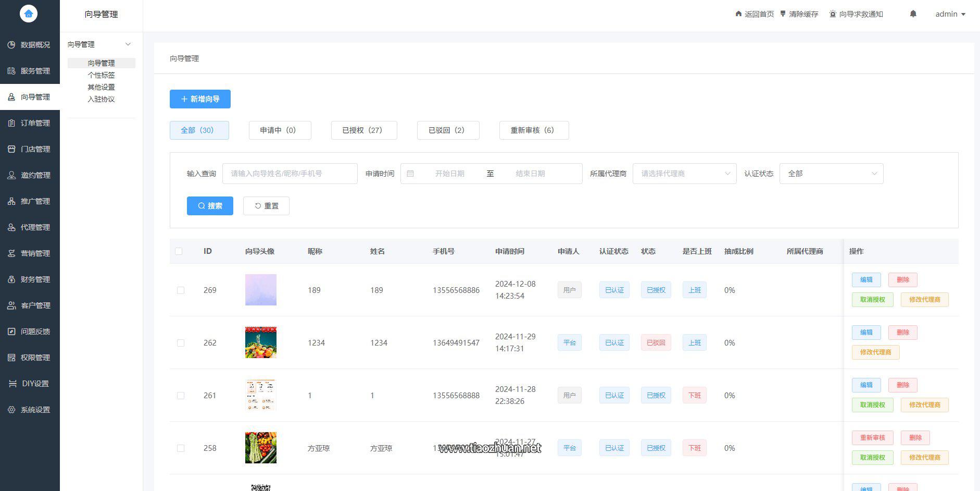Image resolution: width=980 pixels, height=491 pixels.
Task: Click 删除 for row 262
Action: (902, 333)
